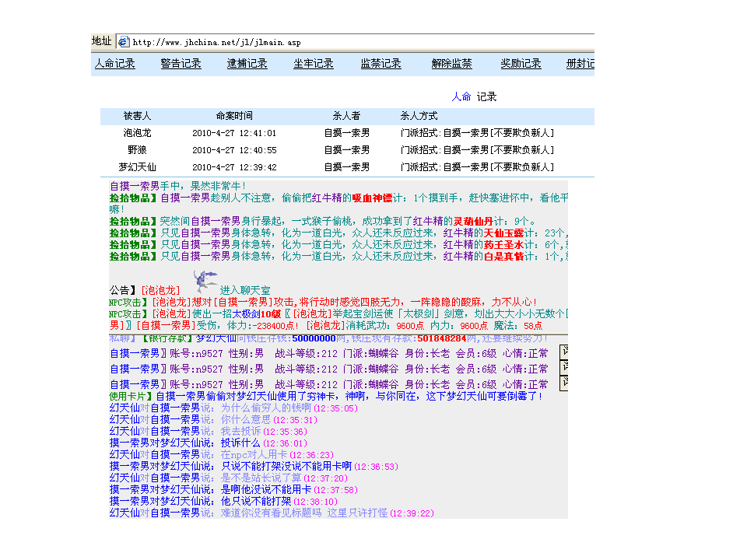Click killer name in 泡泡龙 row
This screenshot has width=747, height=560.
click(x=347, y=133)
